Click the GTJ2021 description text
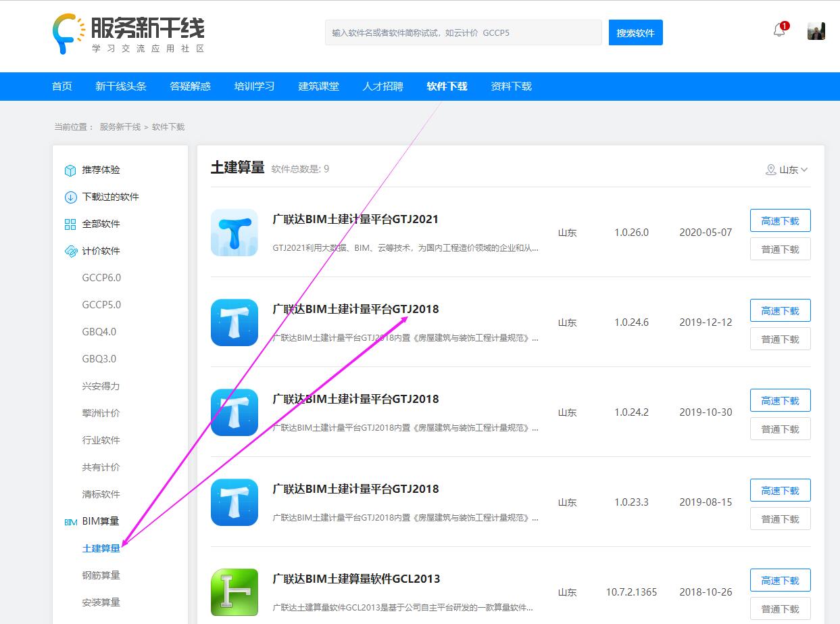Viewport: 840px width, 624px height. [405, 247]
